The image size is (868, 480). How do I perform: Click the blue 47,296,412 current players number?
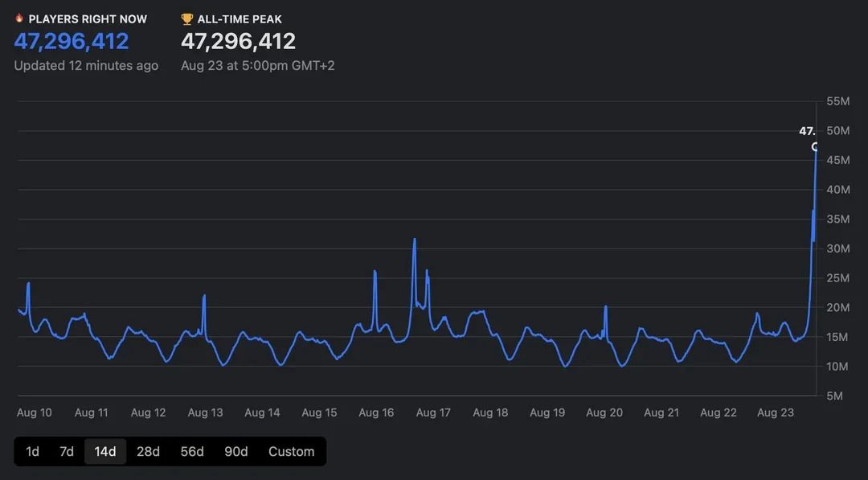click(72, 41)
